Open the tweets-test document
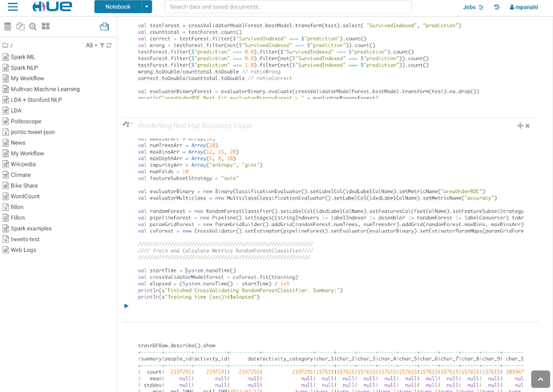 tap(26, 239)
